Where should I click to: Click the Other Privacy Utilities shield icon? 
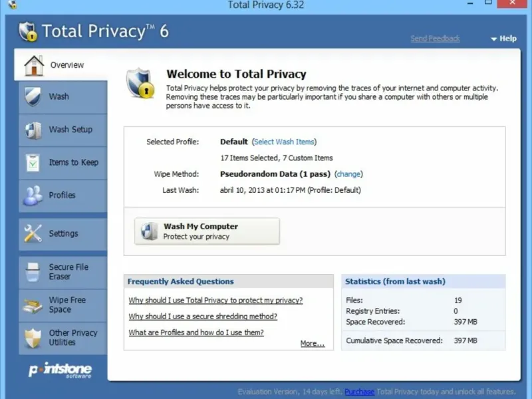pos(33,338)
